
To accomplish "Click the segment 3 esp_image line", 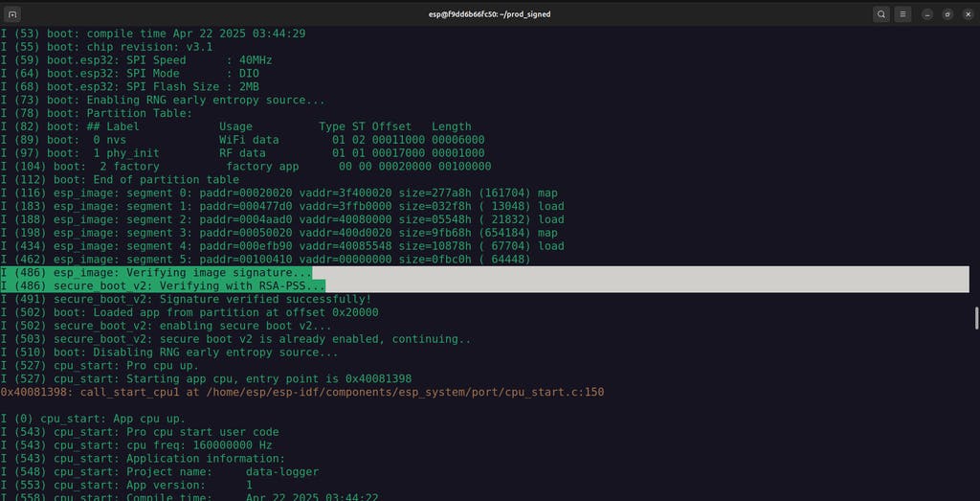I will click(x=278, y=233).
